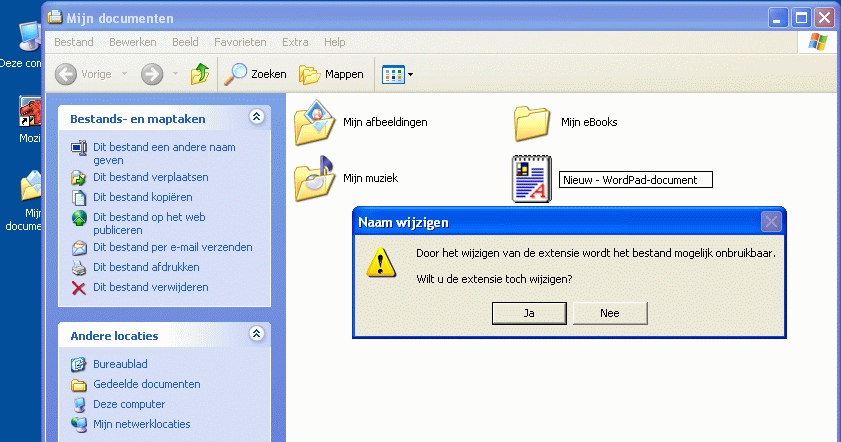The image size is (841, 442).
Task: Select the Mijn muziek folder icon
Action: (314, 179)
